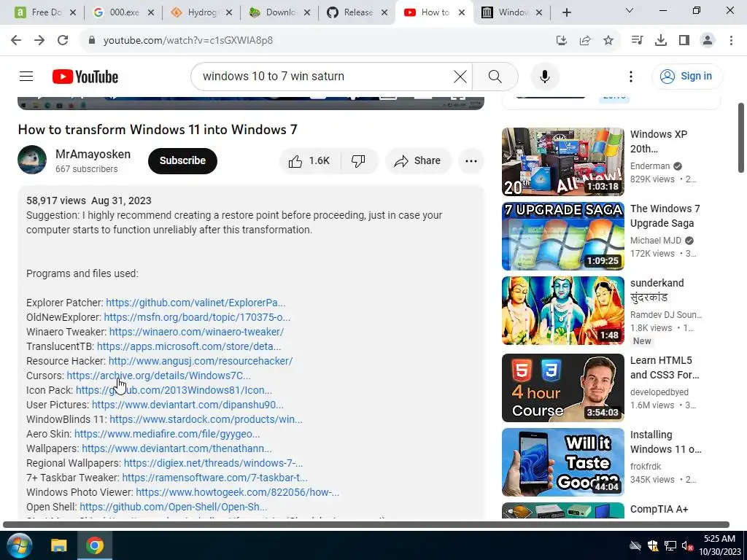Go back in Chrome
Screen dimensions: 747x560
click(16, 40)
